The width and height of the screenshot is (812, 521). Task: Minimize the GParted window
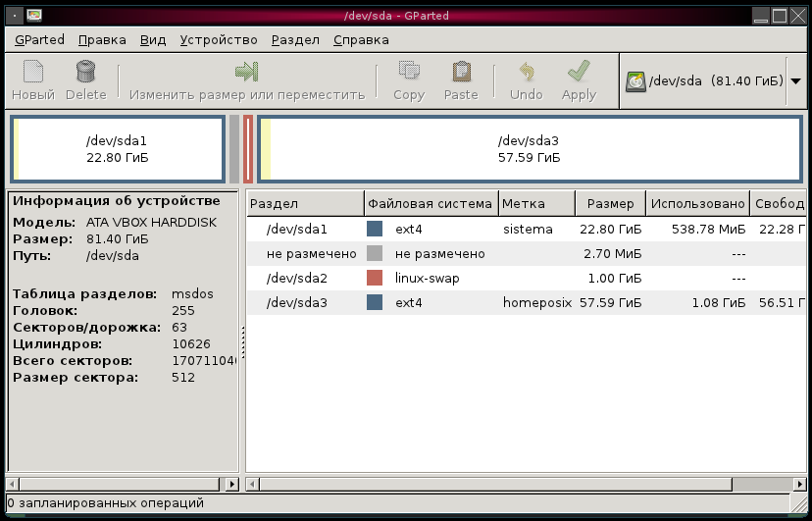(761, 16)
